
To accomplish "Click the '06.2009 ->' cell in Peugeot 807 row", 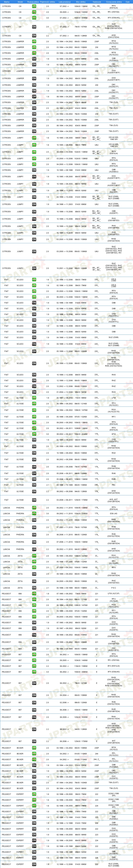I will [64, 717].
